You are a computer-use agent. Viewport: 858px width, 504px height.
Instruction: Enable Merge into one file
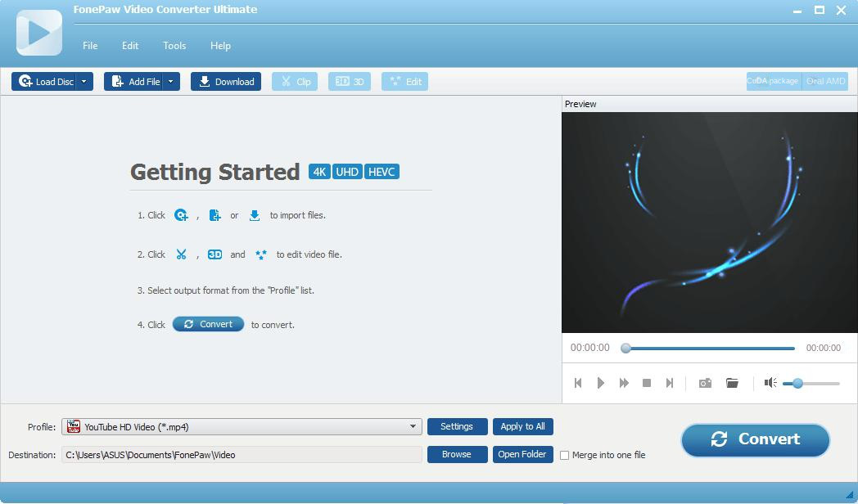[x=564, y=455]
